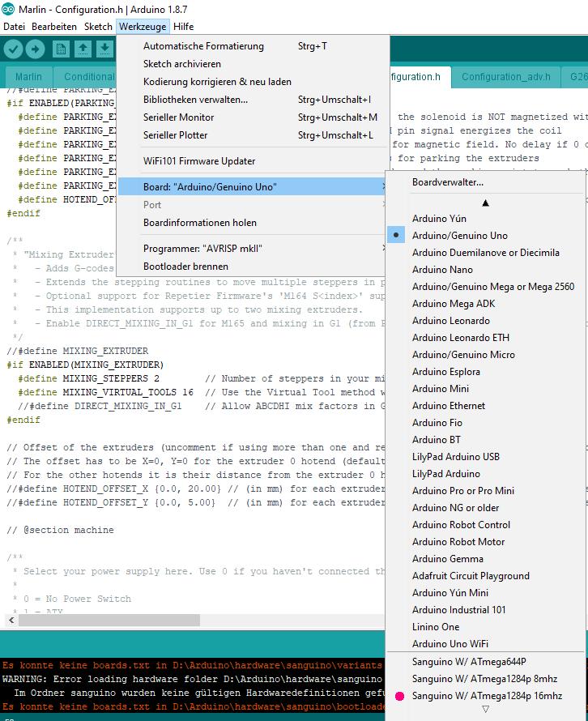Screen dimensions: 588x721
Task: Expand the Board submenu entry
Action: coord(251,186)
